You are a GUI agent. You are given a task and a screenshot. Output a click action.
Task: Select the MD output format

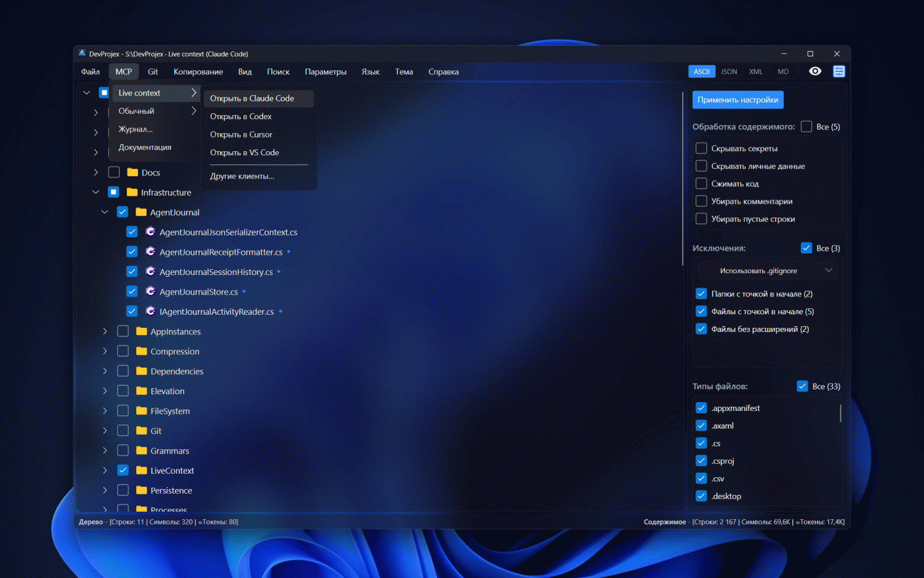783,72
